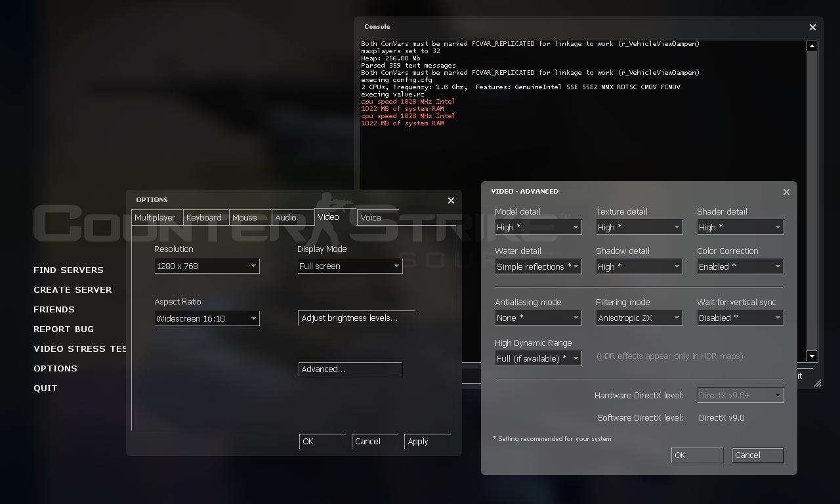Open the Water detail dropdown
The height and width of the screenshot is (504, 840).
point(538,266)
